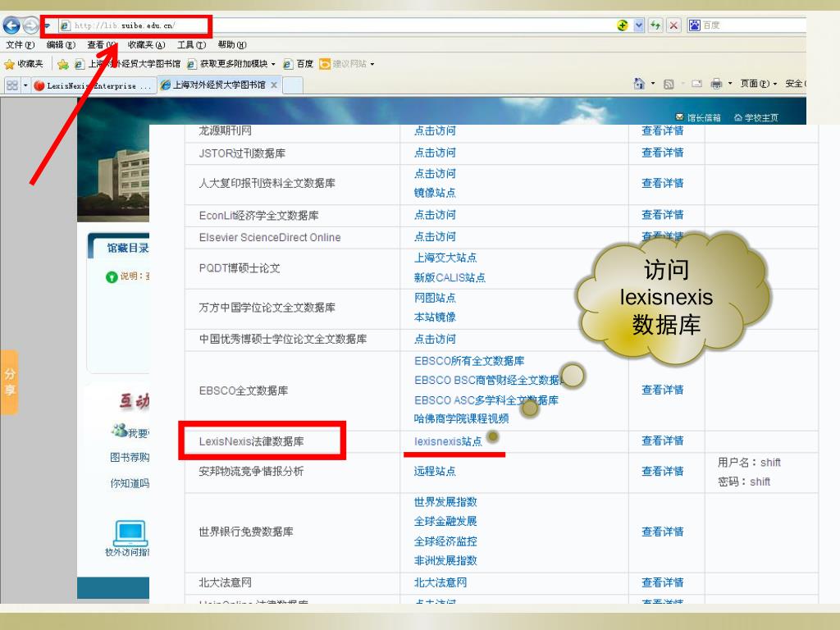Expand the Home button dropdown arrow

pyautogui.click(x=652, y=84)
